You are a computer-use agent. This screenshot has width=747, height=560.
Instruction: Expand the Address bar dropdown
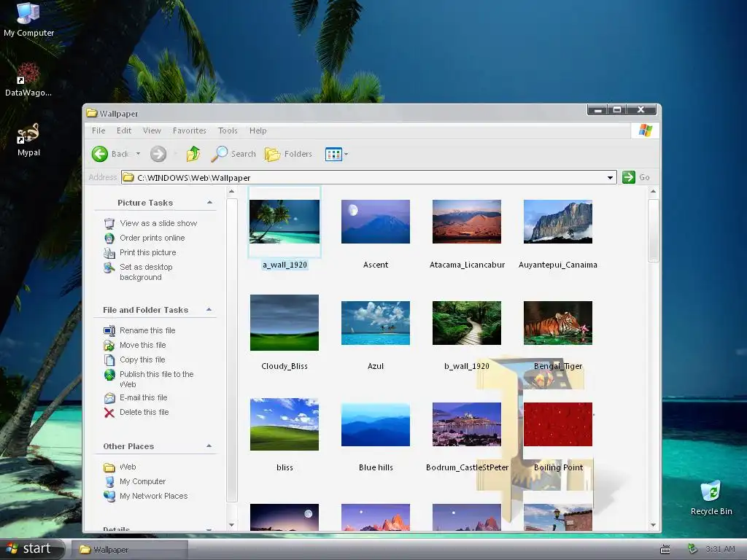coord(610,178)
